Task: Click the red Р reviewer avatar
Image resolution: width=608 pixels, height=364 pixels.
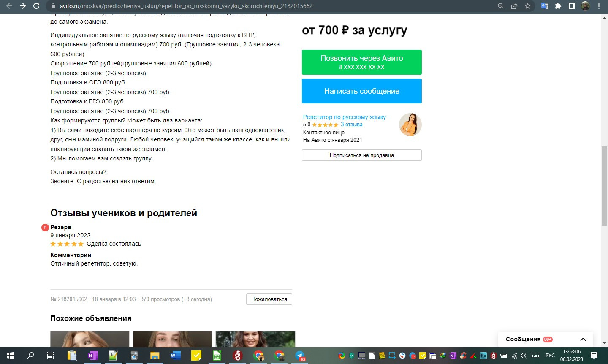Action: coord(45,228)
